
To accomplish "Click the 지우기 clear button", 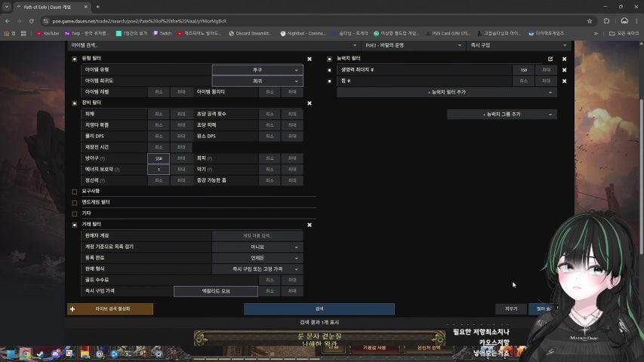I will [x=511, y=309].
